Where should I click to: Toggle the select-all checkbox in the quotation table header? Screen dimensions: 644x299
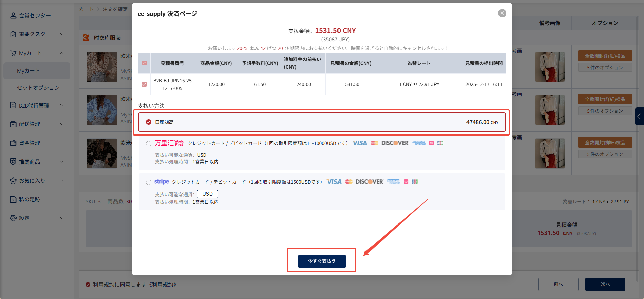[x=144, y=63]
